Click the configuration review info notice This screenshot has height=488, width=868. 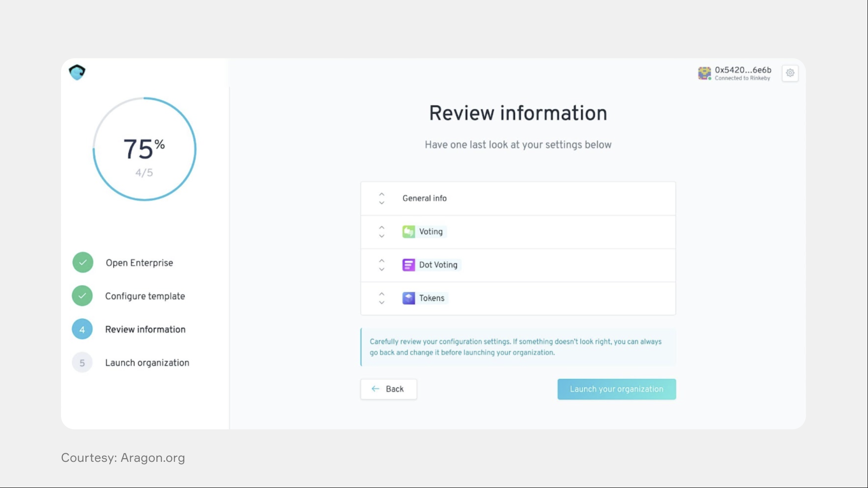(518, 347)
